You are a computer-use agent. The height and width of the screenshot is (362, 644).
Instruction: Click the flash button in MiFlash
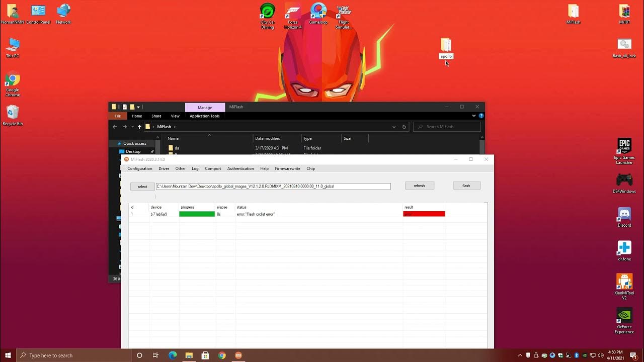click(x=466, y=186)
